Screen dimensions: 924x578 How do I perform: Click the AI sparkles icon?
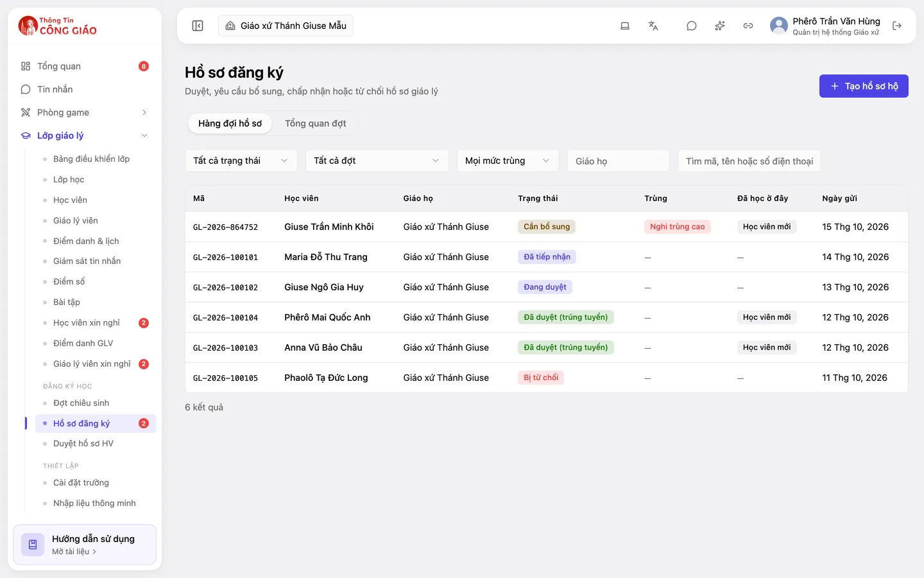point(720,26)
